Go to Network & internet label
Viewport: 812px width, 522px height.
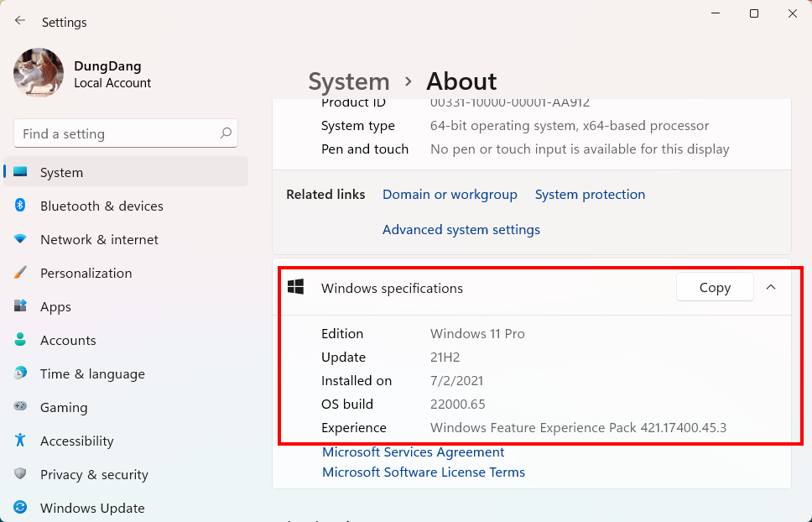click(x=100, y=240)
